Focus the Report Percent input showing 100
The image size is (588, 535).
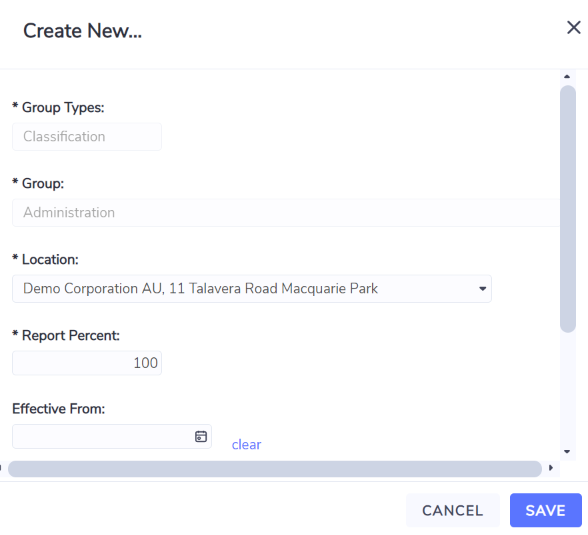(87, 363)
